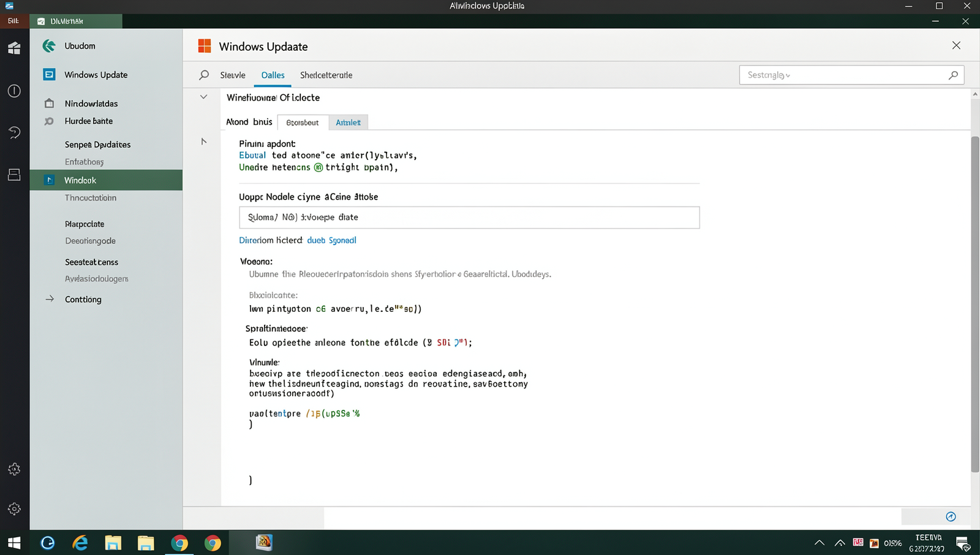This screenshot has width=980, height=555.
Task: Click the arrow icon next to Conttiong
Action: pyautogui.click(x=50, y=299)
